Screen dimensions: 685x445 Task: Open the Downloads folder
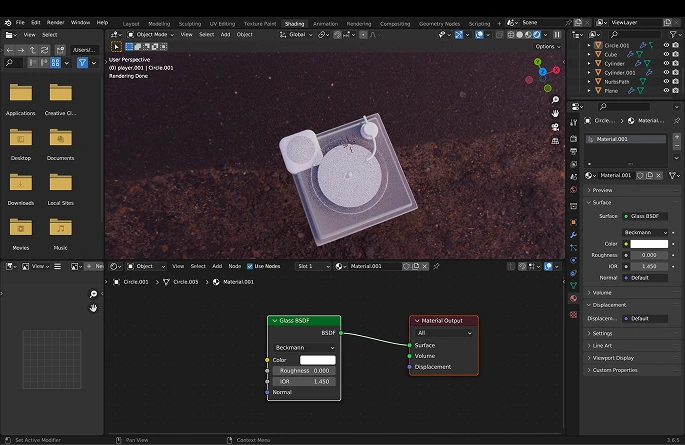click(x=21, y=189)
